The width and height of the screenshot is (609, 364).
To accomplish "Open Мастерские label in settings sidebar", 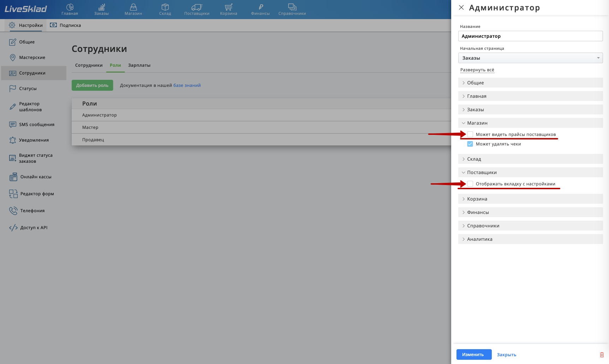I will pyautogui.click(x=32, y=58).
